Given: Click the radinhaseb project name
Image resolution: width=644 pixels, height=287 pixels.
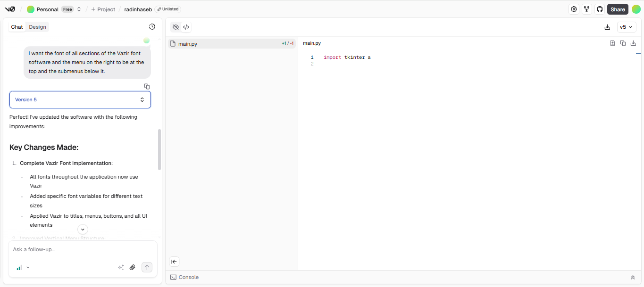Looking at the screenshot, I should point(138,9).
